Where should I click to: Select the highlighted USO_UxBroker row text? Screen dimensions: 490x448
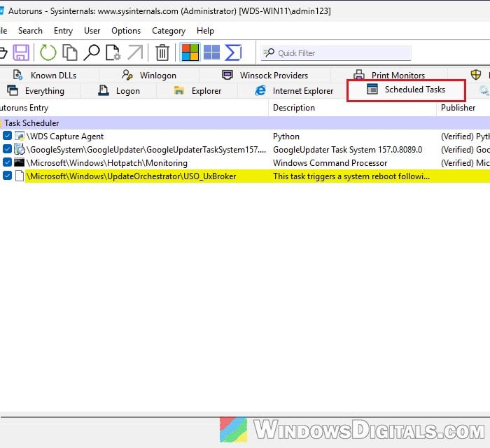tap(132, 176)
